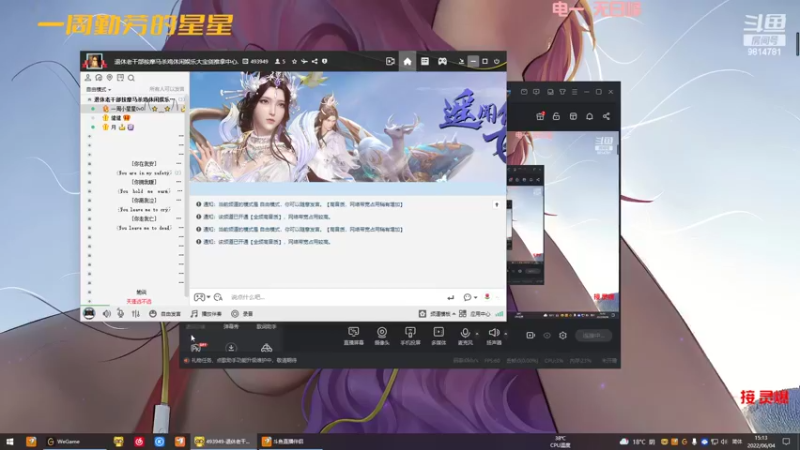This screenshot has width=800, height=450.
Task: Open the audio mixer sliders icon
Action: click(136, 314)
